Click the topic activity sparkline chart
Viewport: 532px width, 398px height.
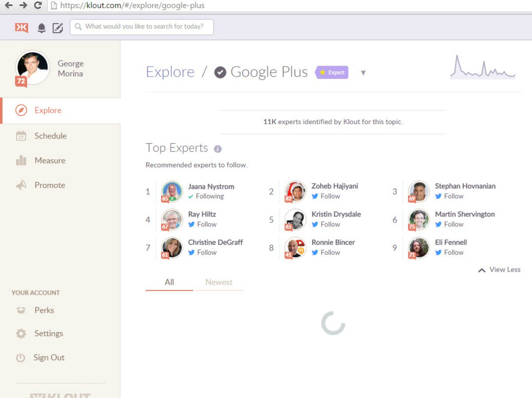483,67
